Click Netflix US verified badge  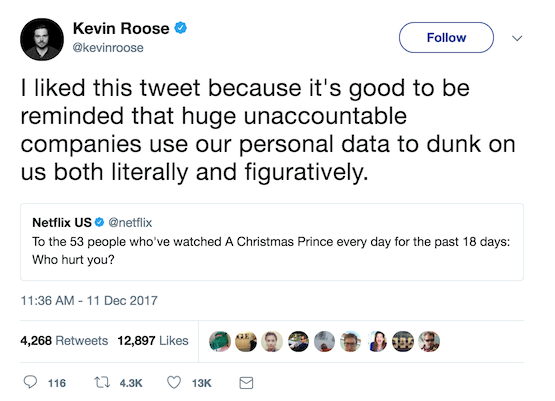click(x=99, y=222)
